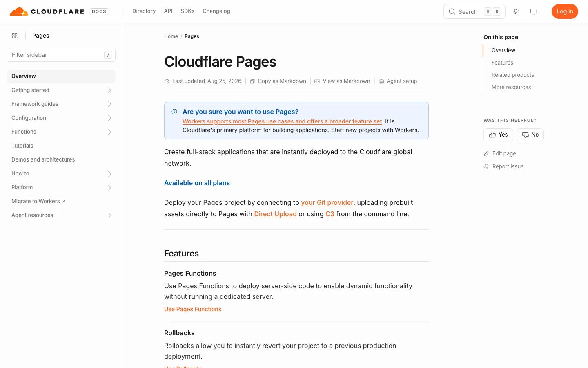Expand the Platform section
Screen dimensions: 588x368
109,188
